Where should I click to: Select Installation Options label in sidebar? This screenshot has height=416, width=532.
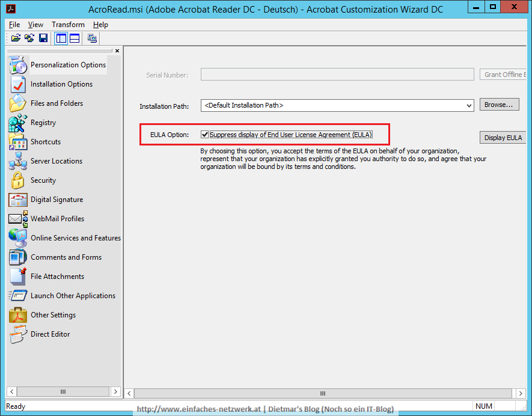61,84
